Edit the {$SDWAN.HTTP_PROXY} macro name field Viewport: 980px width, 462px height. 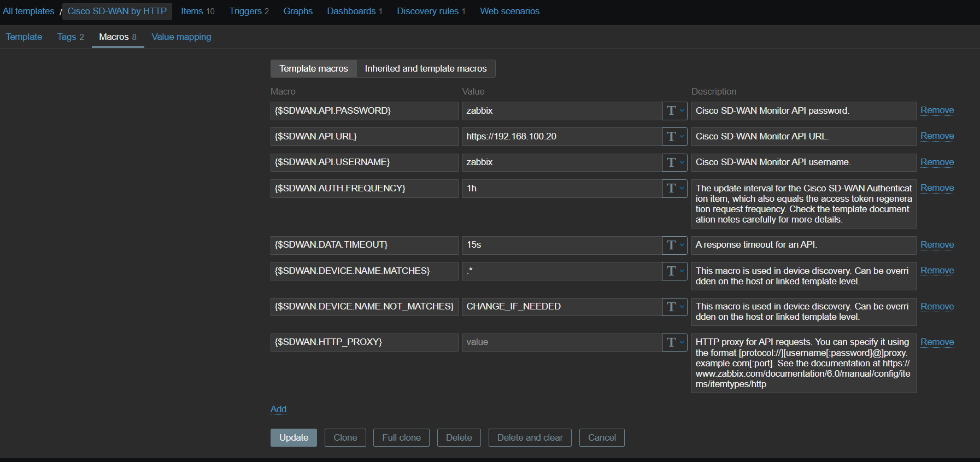(365, 343)
